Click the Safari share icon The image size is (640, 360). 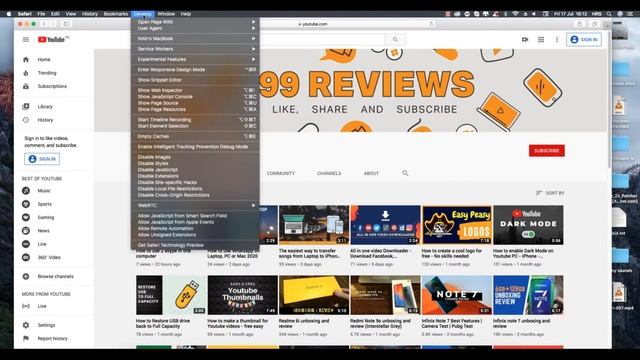coord(579,24)
